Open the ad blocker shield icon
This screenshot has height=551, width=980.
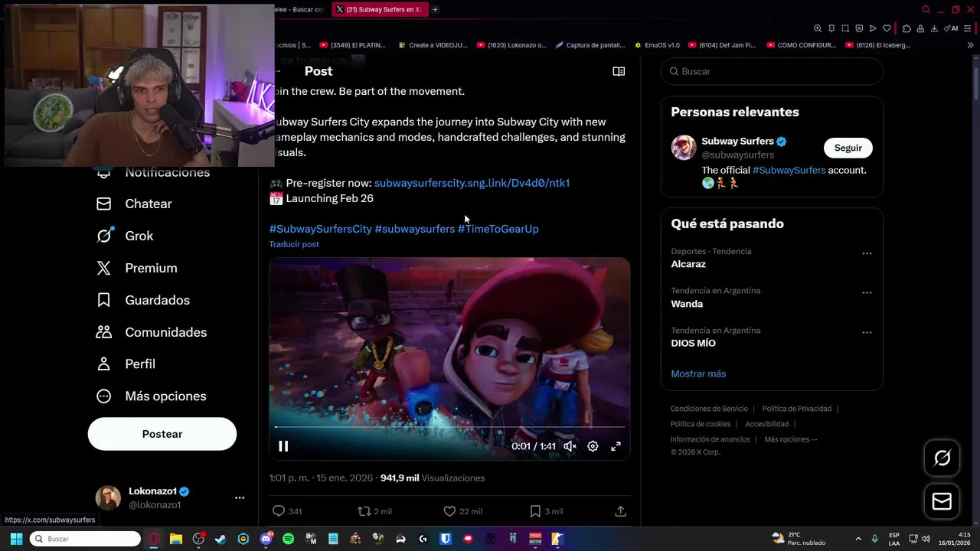[859, 28]
